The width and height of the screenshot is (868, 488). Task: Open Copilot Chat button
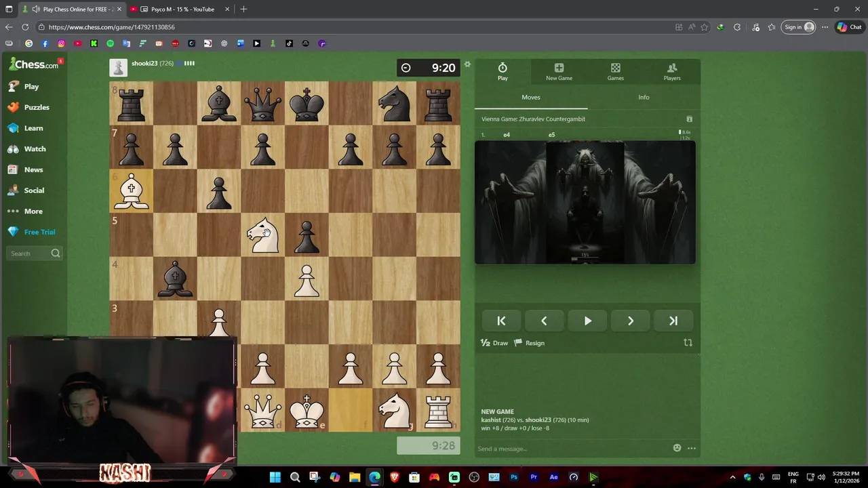850,27
